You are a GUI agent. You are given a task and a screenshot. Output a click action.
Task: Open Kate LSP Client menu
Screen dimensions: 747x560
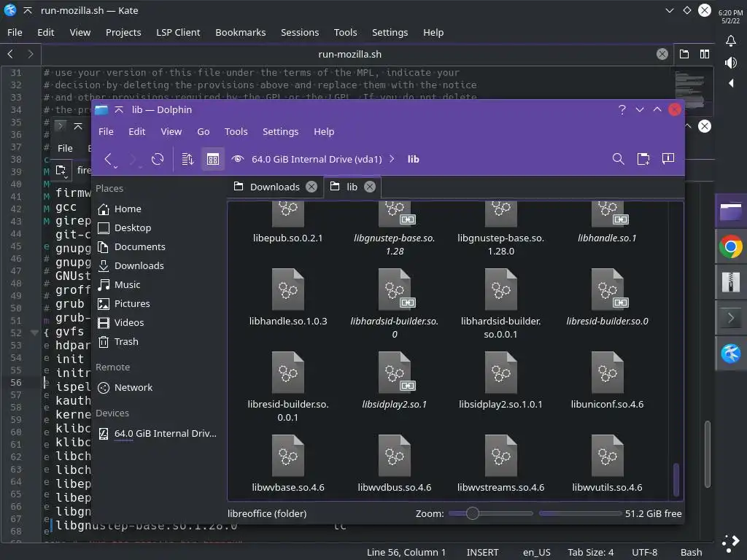(178, 32)
